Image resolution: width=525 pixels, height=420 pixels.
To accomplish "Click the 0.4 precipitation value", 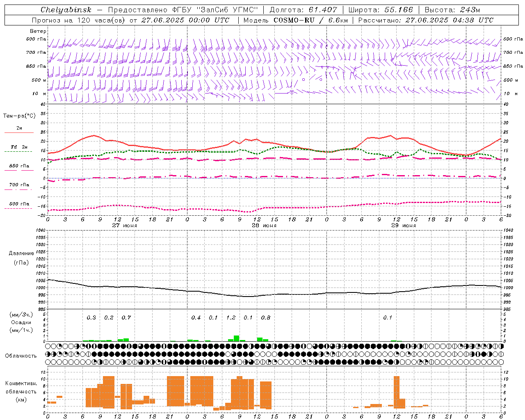I will coord(196,317).
